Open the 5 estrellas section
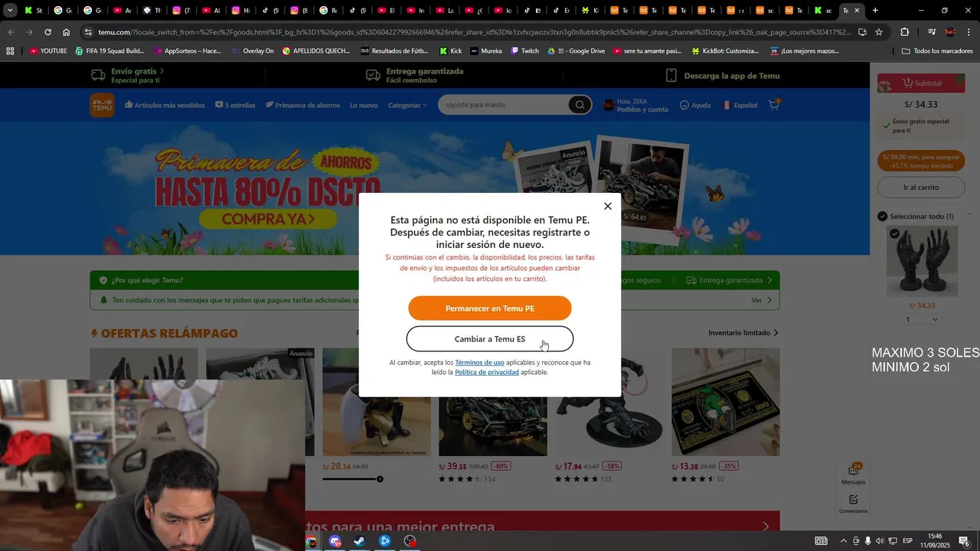The image size is (980, 551). (235, 105)
